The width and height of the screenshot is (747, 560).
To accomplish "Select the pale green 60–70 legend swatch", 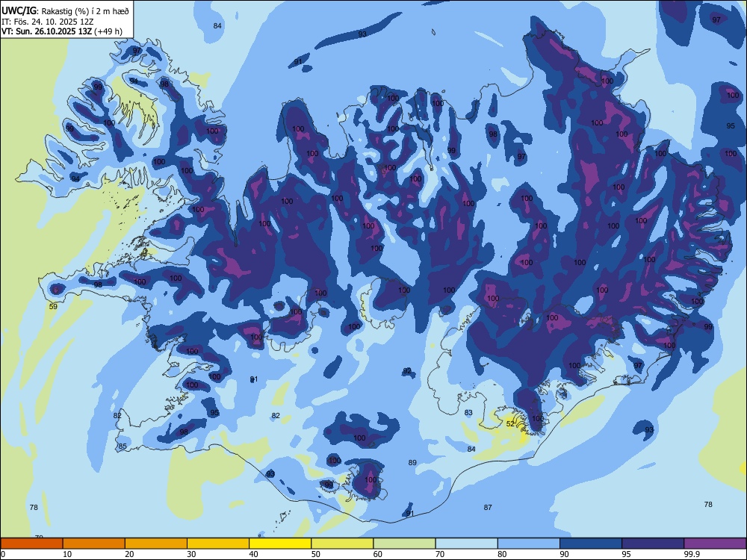I will point(404,544).
